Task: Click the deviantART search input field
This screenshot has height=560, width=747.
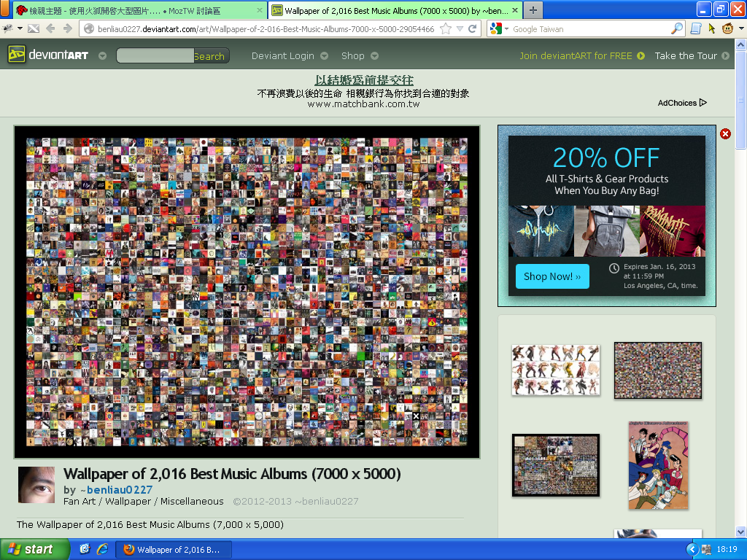Action: pyautogui.click(x=155, y=55)
